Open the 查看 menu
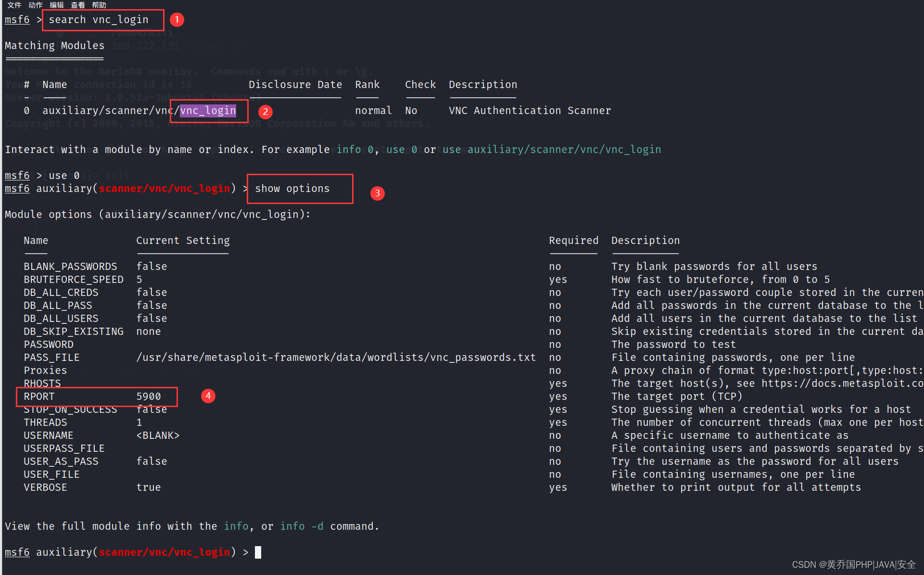 point(78,4)
